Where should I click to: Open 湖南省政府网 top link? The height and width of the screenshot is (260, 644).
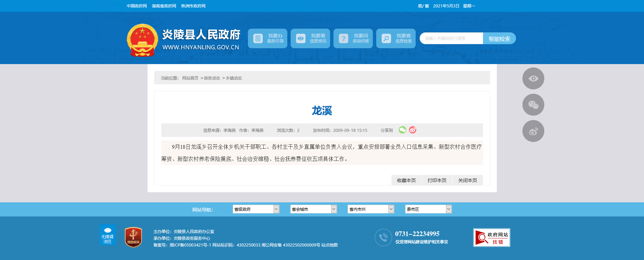pyautogui.click(x=164, y=6)
